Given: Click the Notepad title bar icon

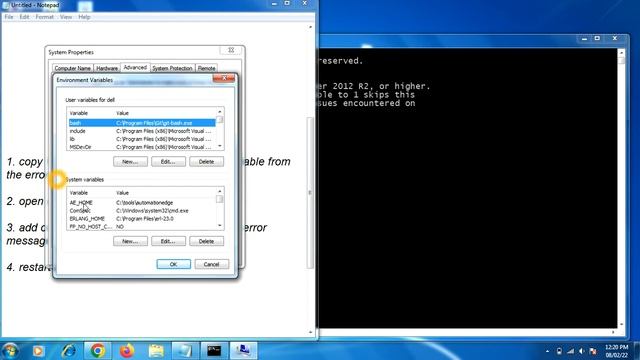Looking at the screenshot, I should (x=6, y=5).
